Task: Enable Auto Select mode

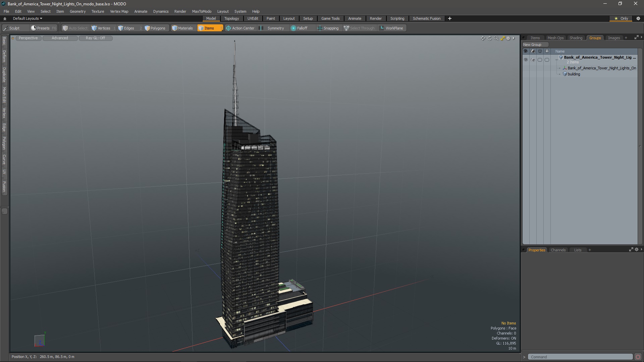Action: pyautogui.click(x=75, y=28)
